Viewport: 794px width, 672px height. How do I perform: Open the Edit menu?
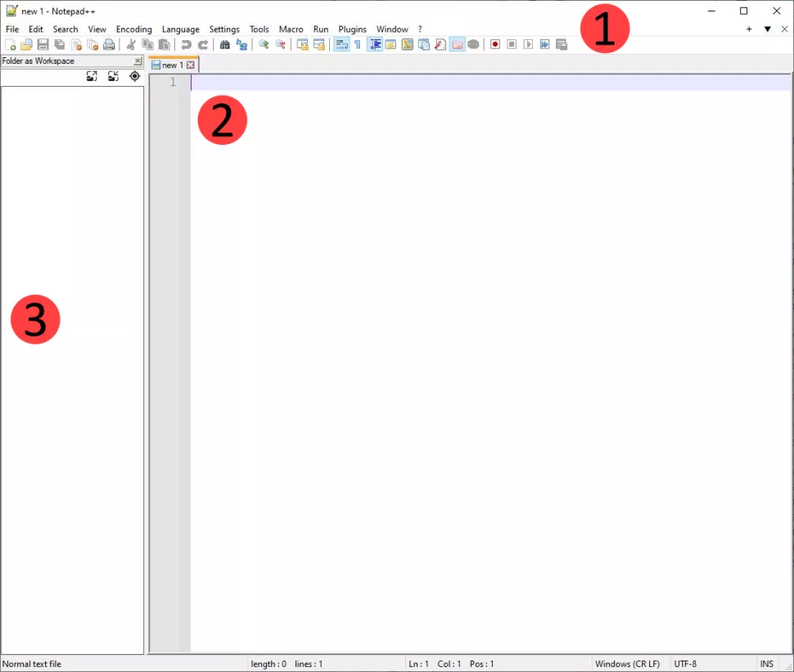[35, 29]
